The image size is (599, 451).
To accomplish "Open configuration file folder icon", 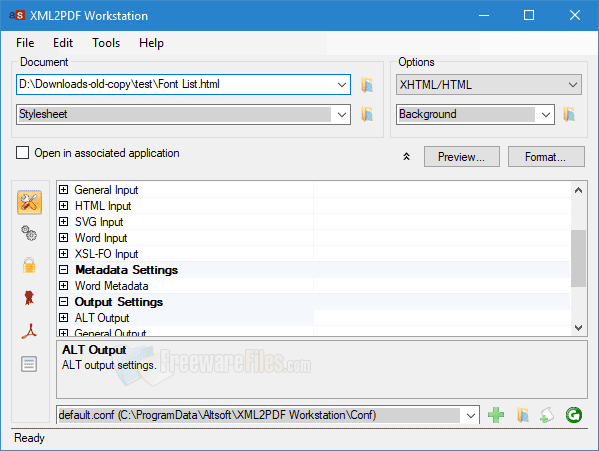I will [523, 415].
